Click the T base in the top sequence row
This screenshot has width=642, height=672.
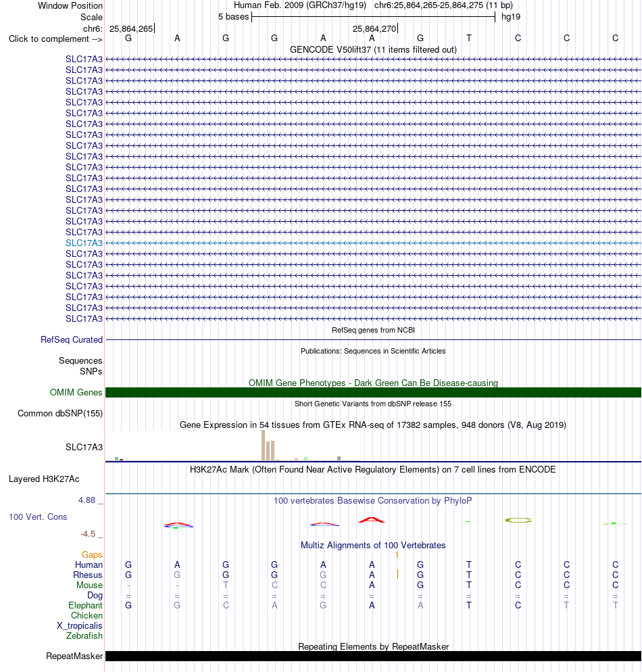[469, 38]
